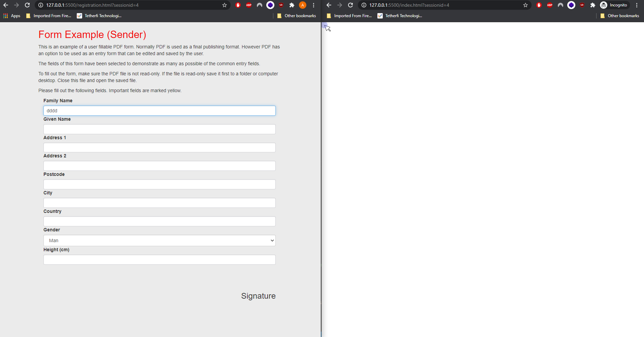Open the Incognito window menu
Image resolution: width=644 pixels, height=337 pixels.
pyautogui.click(x=637, y=5)
